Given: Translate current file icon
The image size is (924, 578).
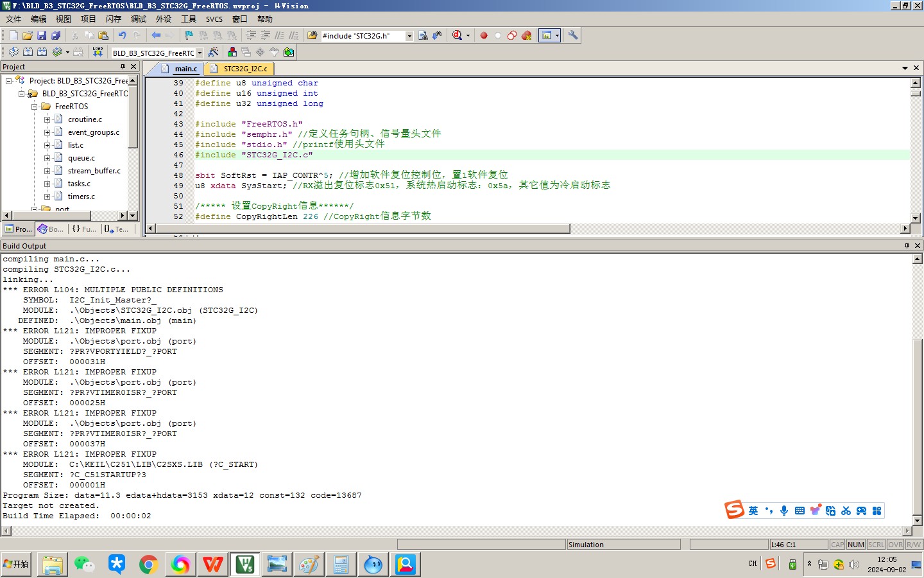Looking at the screenshot, I should point(13,52).
